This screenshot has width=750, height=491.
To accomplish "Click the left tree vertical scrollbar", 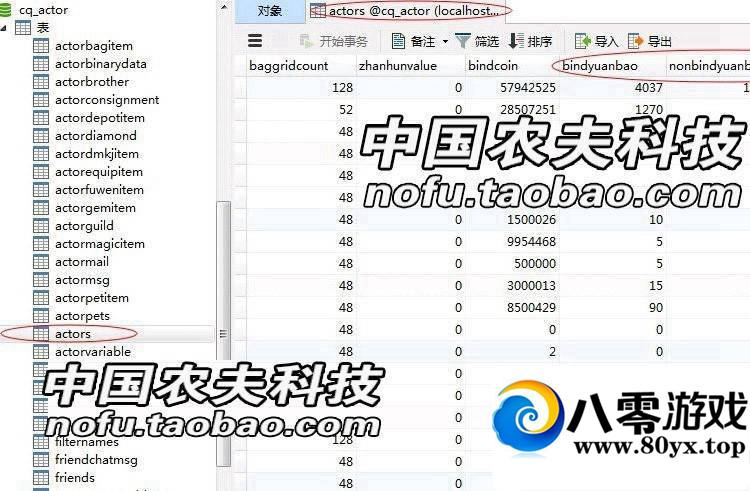I will coord(223,334).
